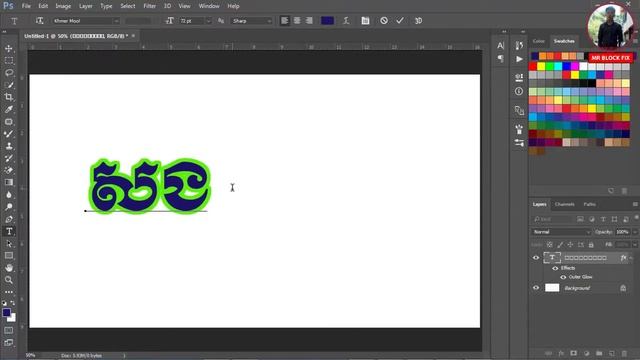The image size is (640, 360).
Task: Open the Filter menu
Action: tap(149, 6)
